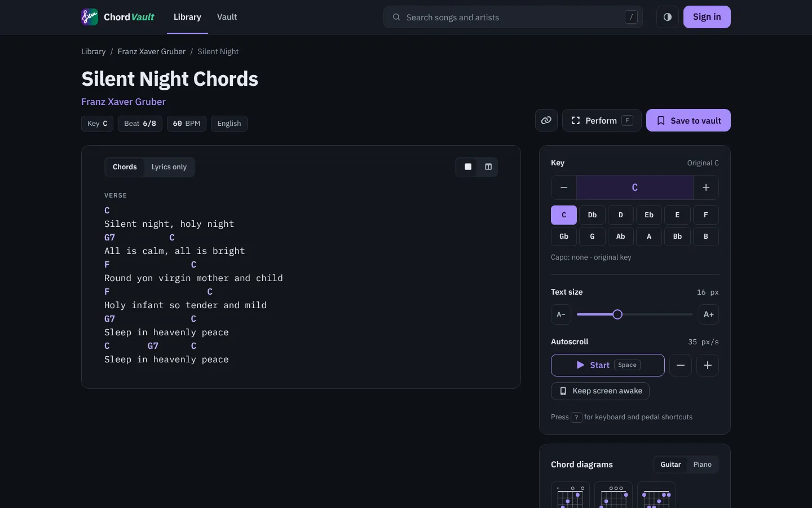Copy song link with chain icon
Image resolution: width=812 pixels, height=508 pixels.
(x=546, y=120)
